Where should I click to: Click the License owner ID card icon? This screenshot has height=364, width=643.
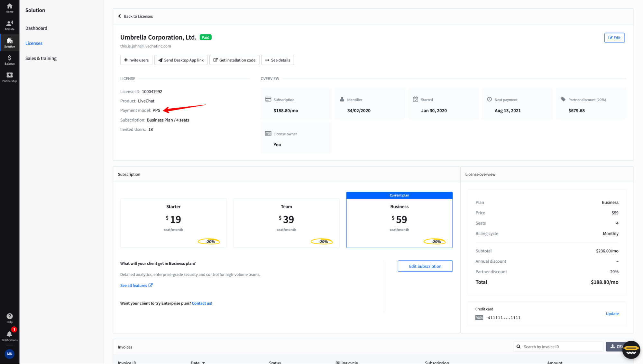coord(268,133)
